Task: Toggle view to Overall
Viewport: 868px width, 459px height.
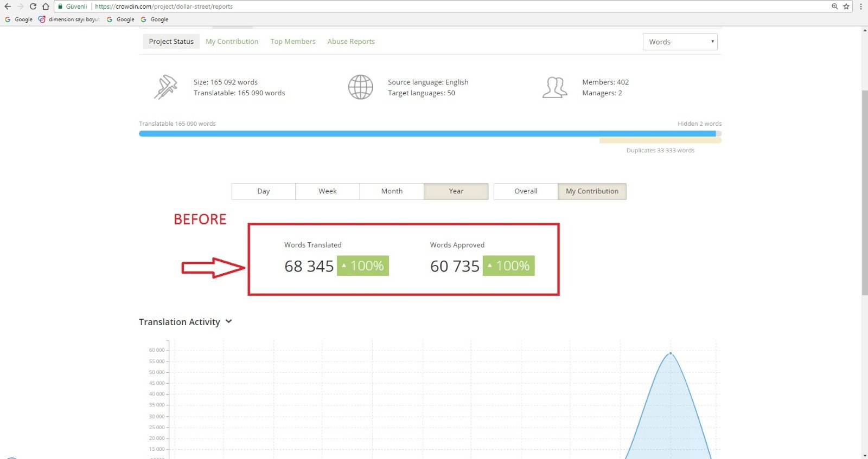Action: click(526, 191)
